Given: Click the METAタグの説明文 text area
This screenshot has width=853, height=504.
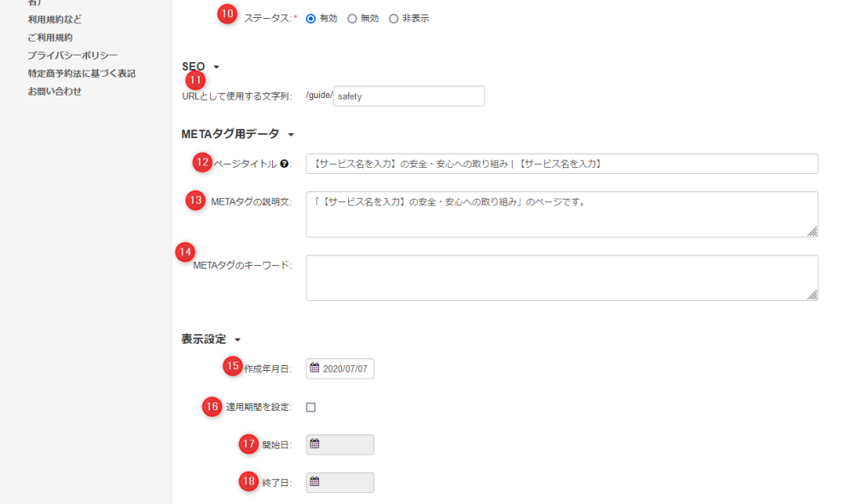Looking at the screenshot, I should [x=561, y=213].
